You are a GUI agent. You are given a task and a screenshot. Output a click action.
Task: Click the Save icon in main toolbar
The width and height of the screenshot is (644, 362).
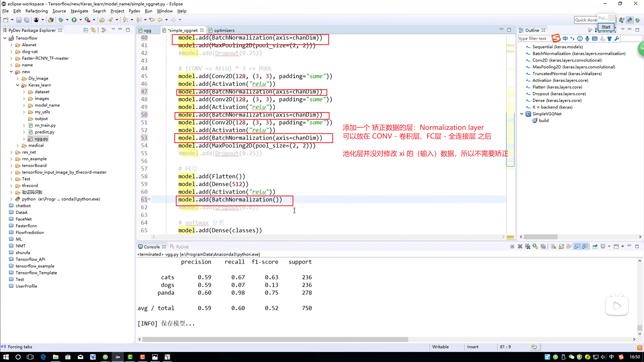tap(19, 20)
